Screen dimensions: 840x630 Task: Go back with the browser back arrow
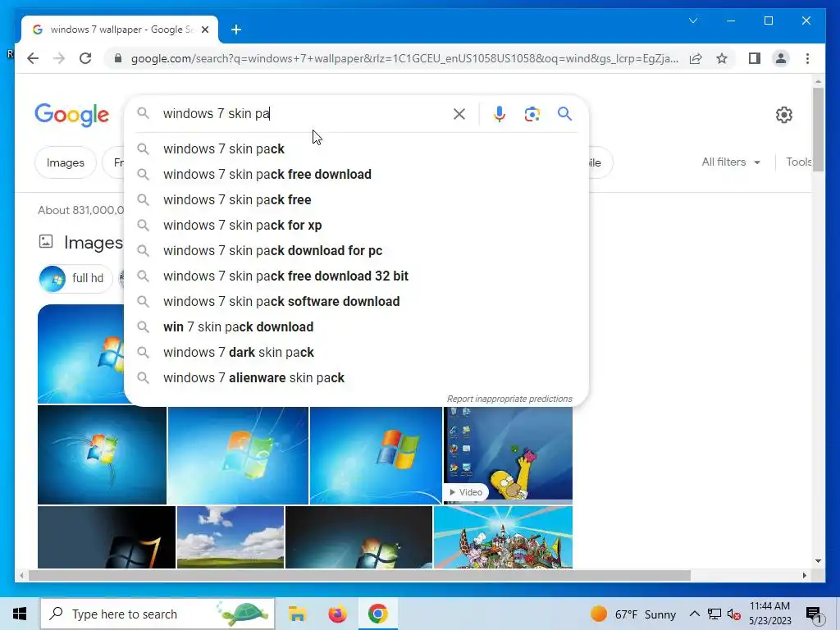pyautogui.click(x=33, y=58)
